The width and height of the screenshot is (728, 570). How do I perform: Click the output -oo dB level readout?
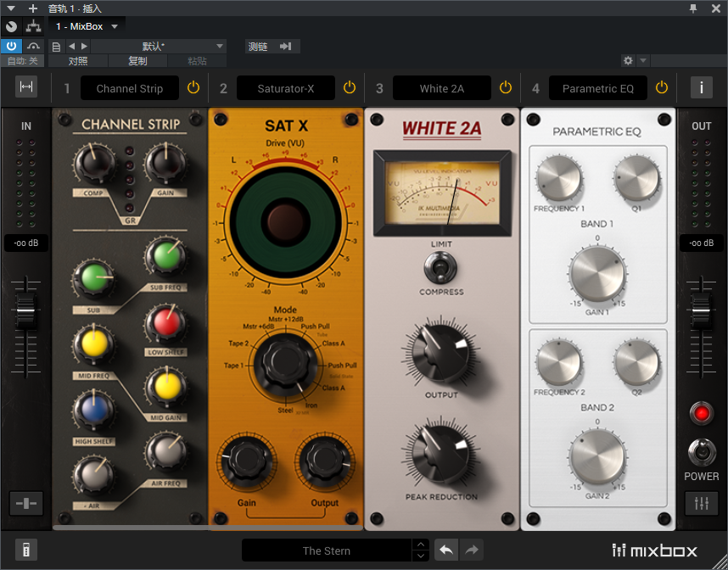point(701,243)
